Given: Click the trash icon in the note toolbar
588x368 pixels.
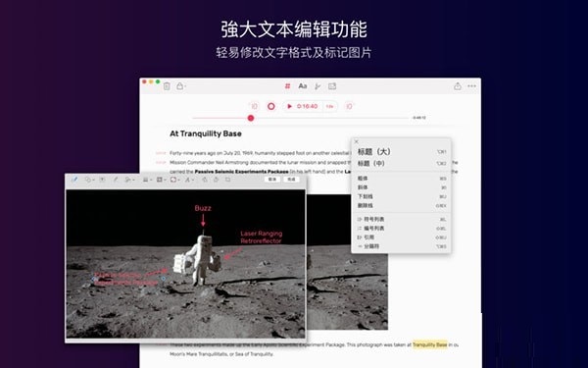Looking at the screenshot, I should [x=167, y=86].
